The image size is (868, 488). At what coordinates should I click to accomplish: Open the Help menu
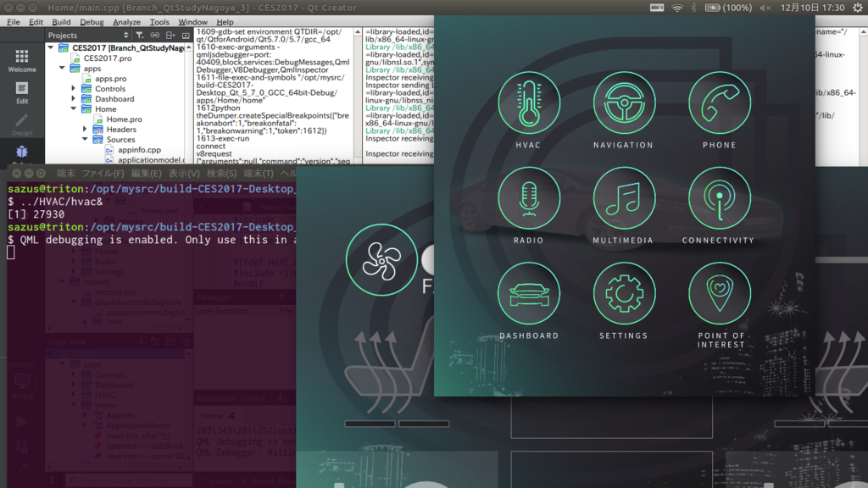225,21
